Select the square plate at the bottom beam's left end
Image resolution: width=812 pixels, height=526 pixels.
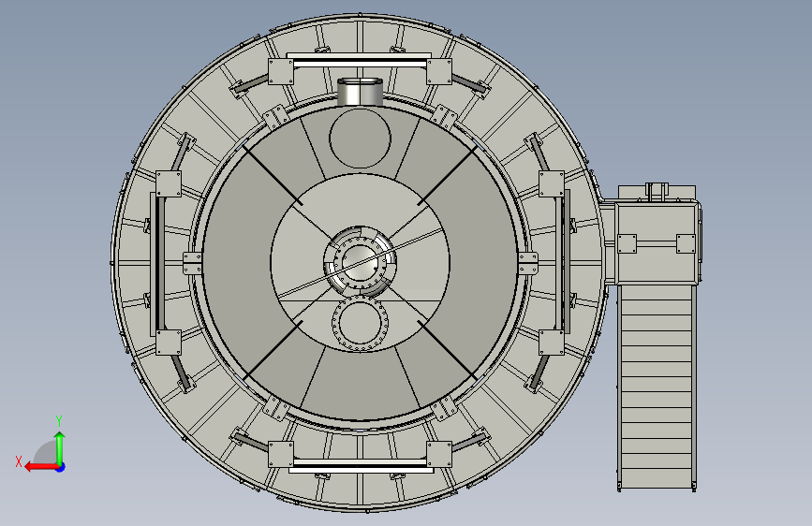281,454
